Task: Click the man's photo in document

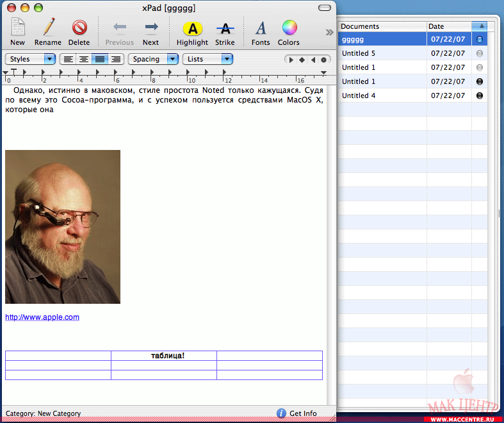Action: (x=63, y=227)
